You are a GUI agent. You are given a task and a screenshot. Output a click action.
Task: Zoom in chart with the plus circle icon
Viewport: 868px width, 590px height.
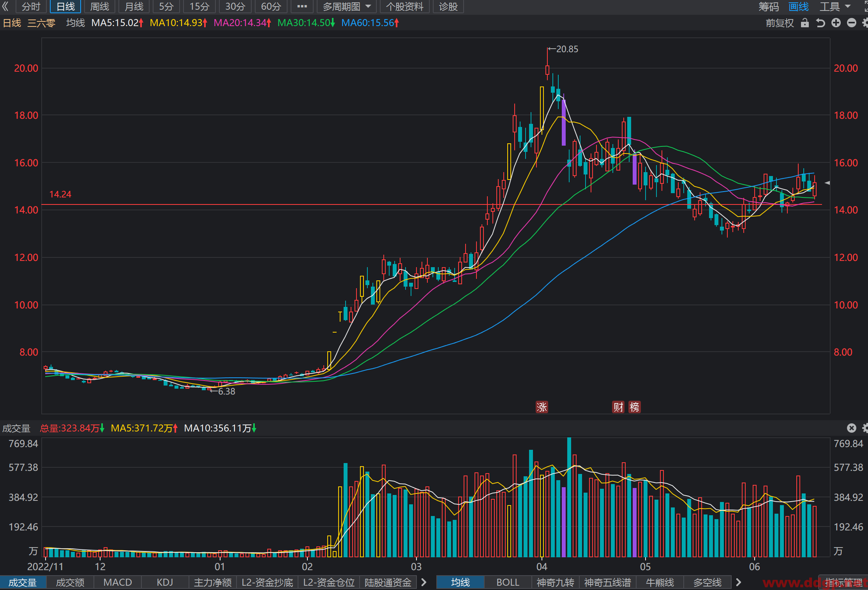click(836, 23)
